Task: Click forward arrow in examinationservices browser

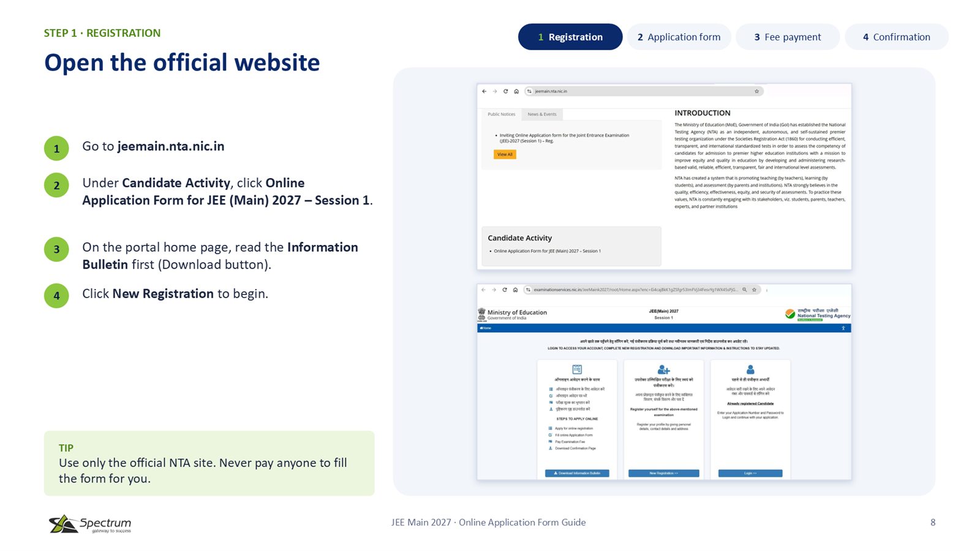Action: point(494,290)
